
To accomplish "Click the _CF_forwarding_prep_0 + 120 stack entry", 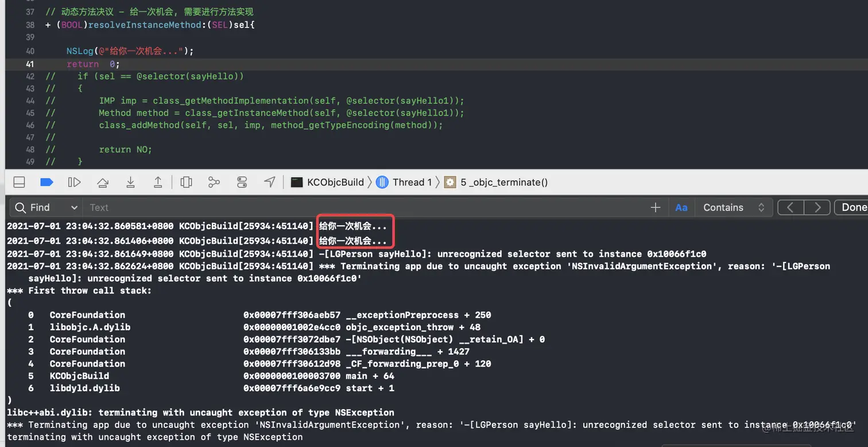I will tap(418, 364).
